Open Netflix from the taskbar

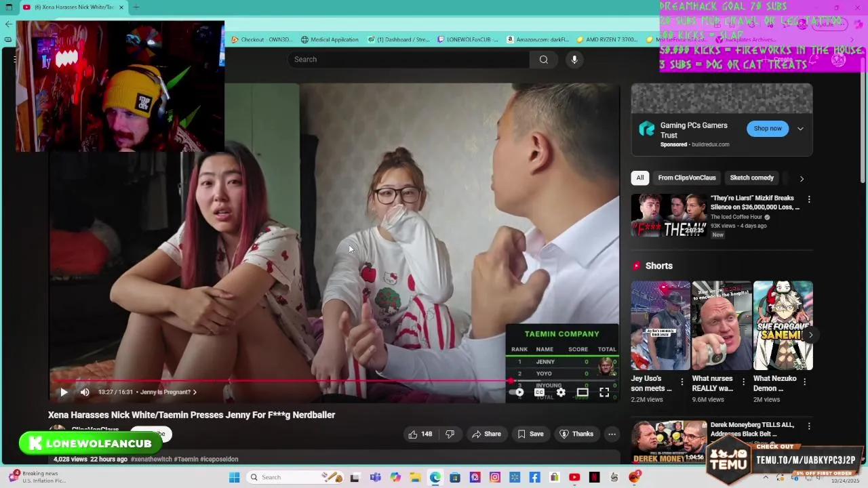(595, 477)
